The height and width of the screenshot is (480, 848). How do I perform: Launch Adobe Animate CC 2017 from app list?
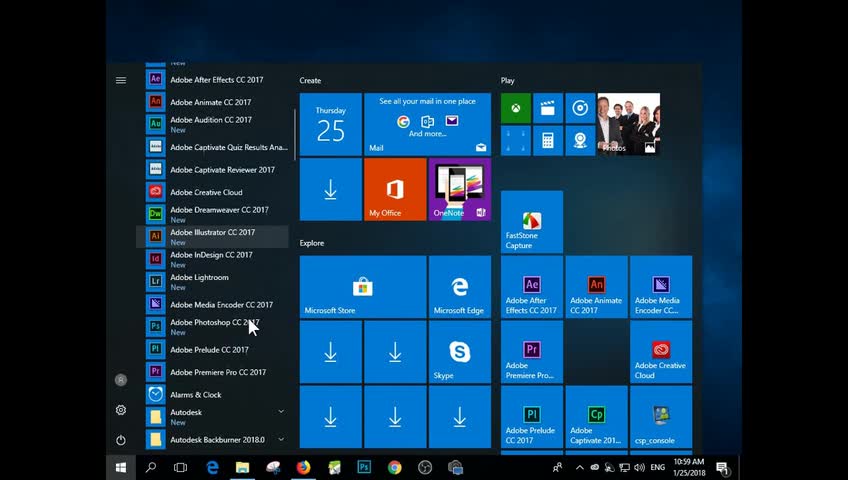[212, 102]
